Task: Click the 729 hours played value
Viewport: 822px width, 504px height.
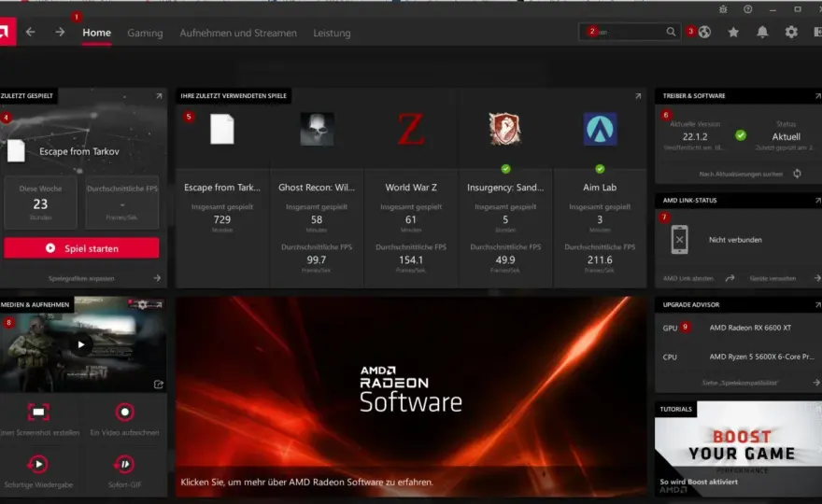Action: (221, 219)
